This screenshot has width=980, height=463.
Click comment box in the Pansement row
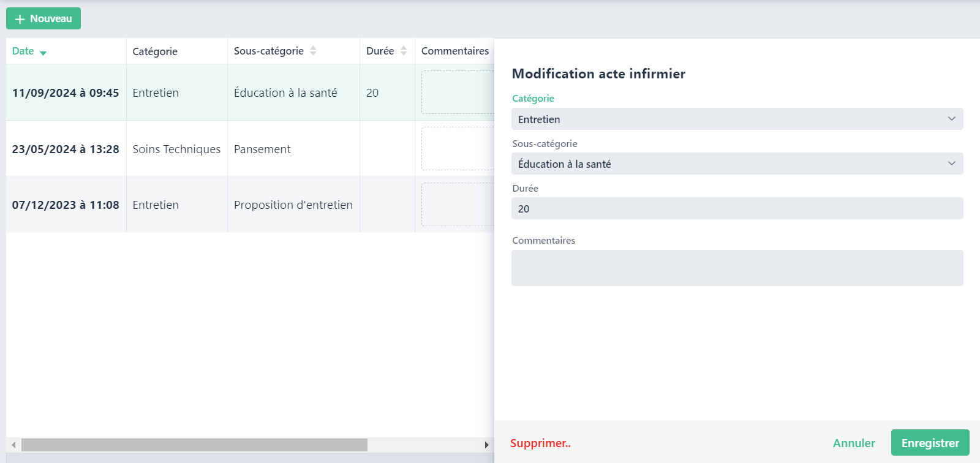pos(458,149)
